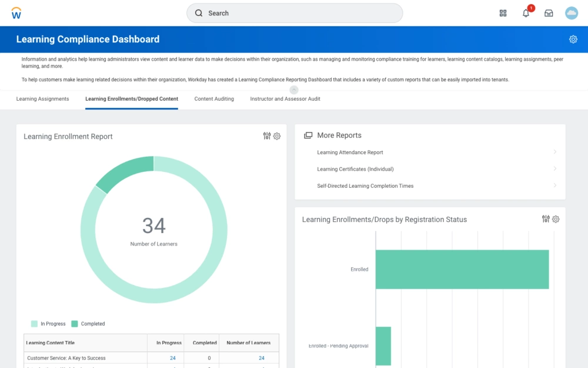Click gear icon on Registration Status chart

[556, 219]
